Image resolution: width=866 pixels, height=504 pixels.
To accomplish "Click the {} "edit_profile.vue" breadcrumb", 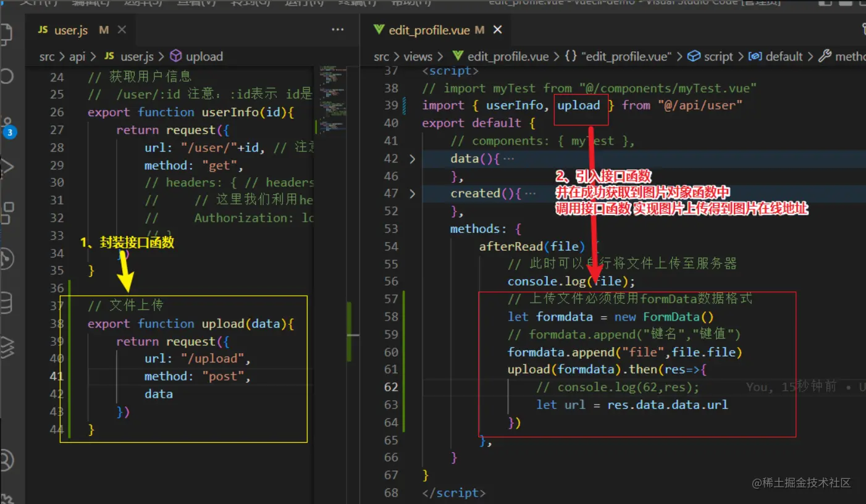I will [x=618, y=56].
